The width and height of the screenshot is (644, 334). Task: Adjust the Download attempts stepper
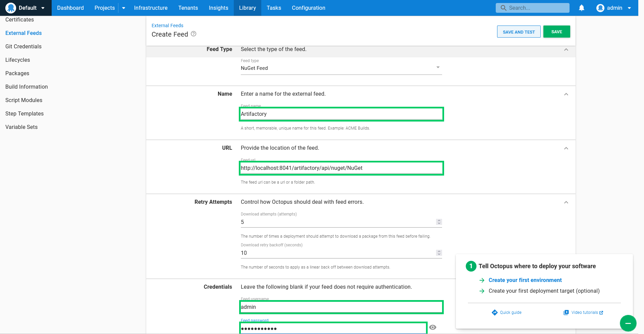(439, 222)
